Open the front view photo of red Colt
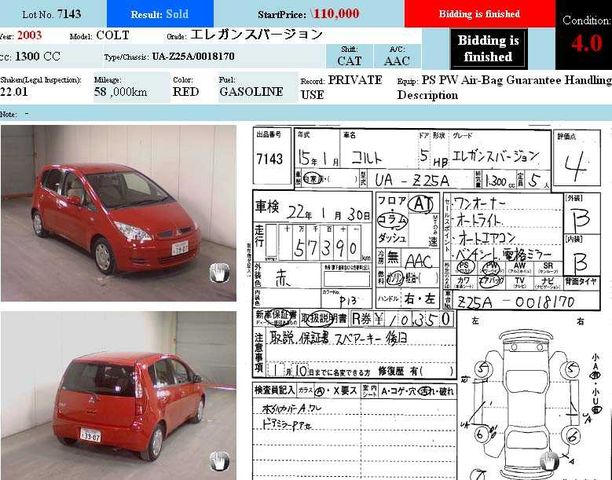 [118, 213]
